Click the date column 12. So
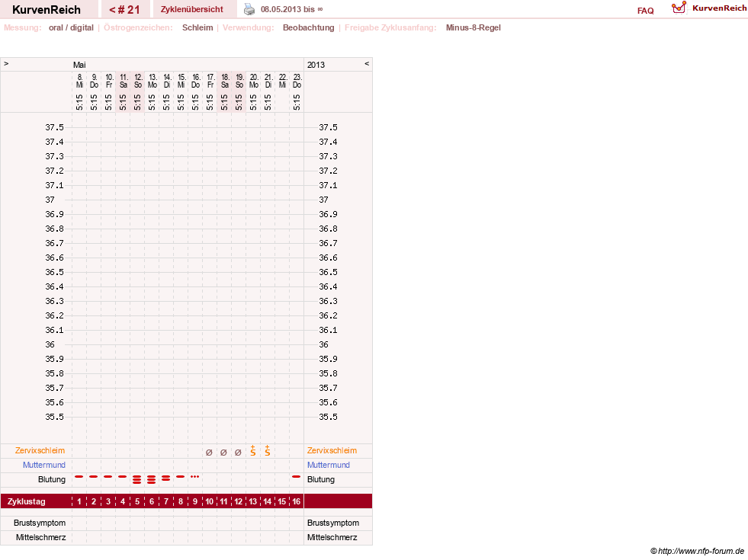748x560 pixels. point(137,81)
